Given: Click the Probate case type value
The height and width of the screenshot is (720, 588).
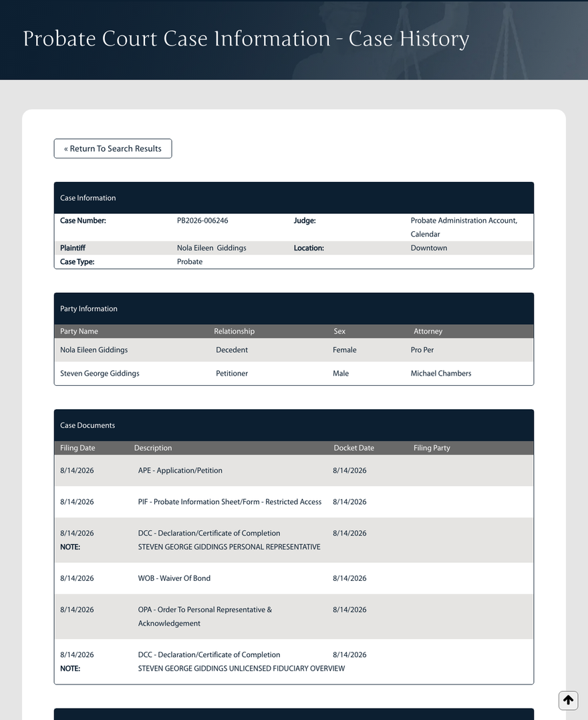Looking at the screenshot, I should click(x=190, y=262).
